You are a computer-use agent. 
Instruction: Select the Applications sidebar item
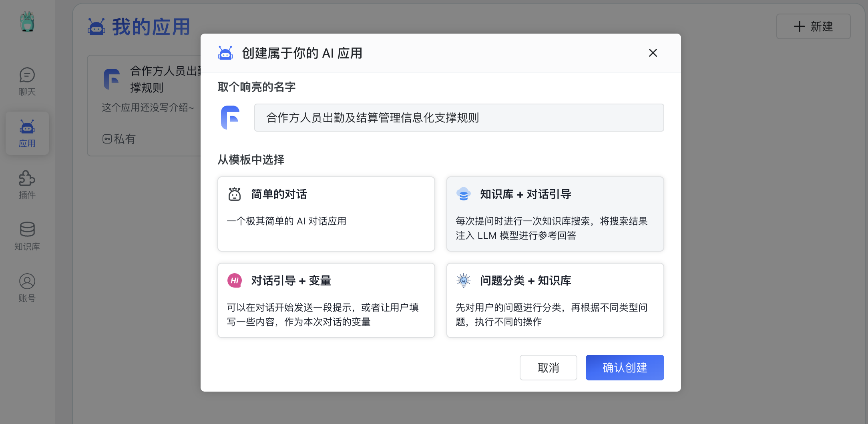click(x=27, y=133)
